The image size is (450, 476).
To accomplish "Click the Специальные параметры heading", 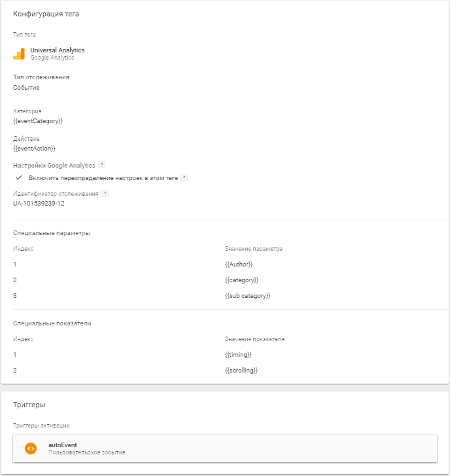I will pos(52,233).
